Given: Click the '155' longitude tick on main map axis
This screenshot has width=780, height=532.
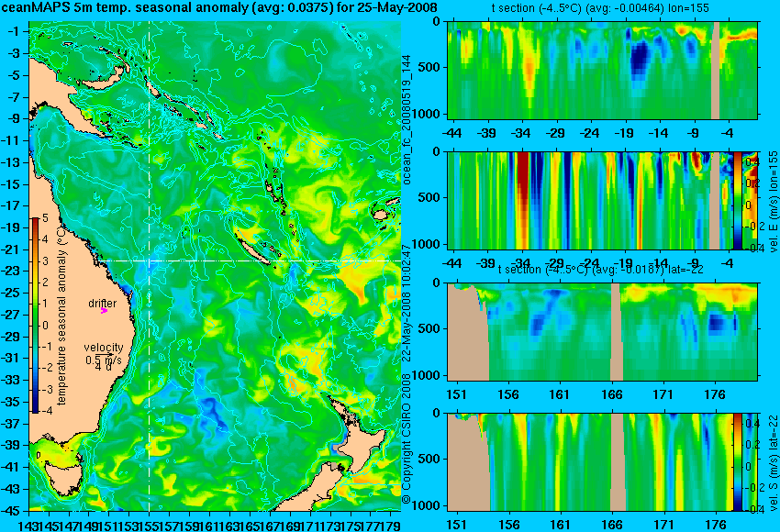Looking at the screenshot, I should [x=150, y=525].
